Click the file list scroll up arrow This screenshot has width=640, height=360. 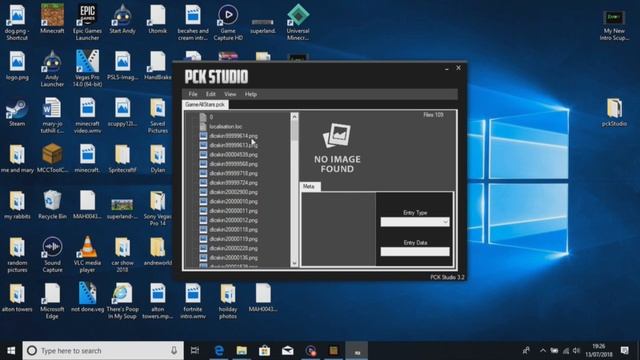[294, 117]
